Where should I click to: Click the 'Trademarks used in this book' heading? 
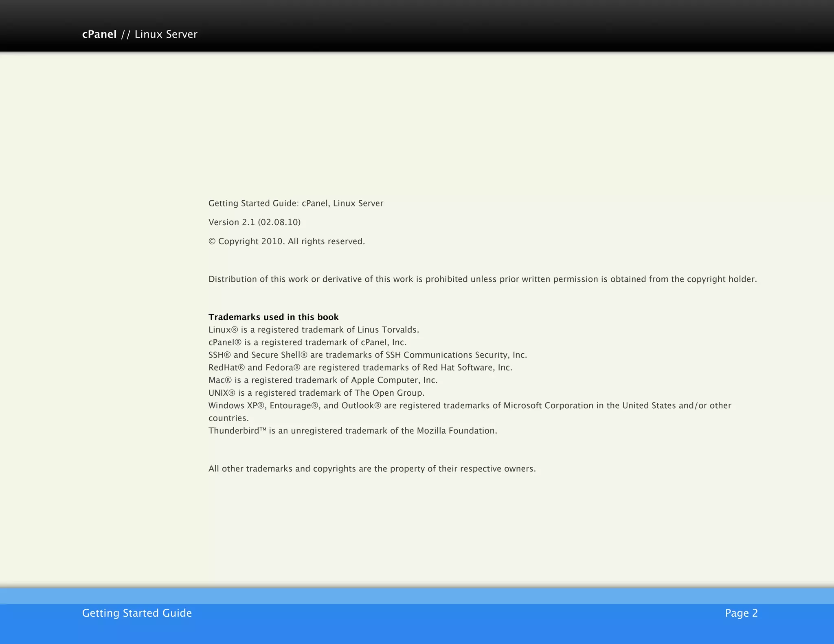pos(273,317)
